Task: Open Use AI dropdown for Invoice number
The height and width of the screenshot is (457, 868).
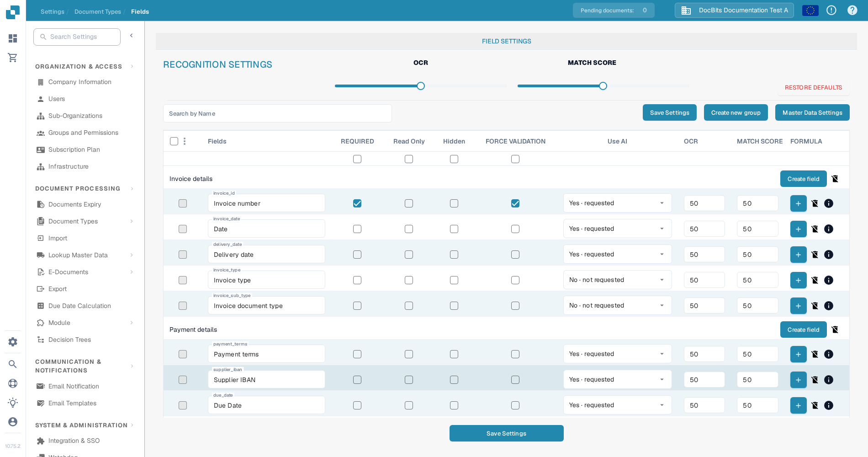Action: (617, 203)
